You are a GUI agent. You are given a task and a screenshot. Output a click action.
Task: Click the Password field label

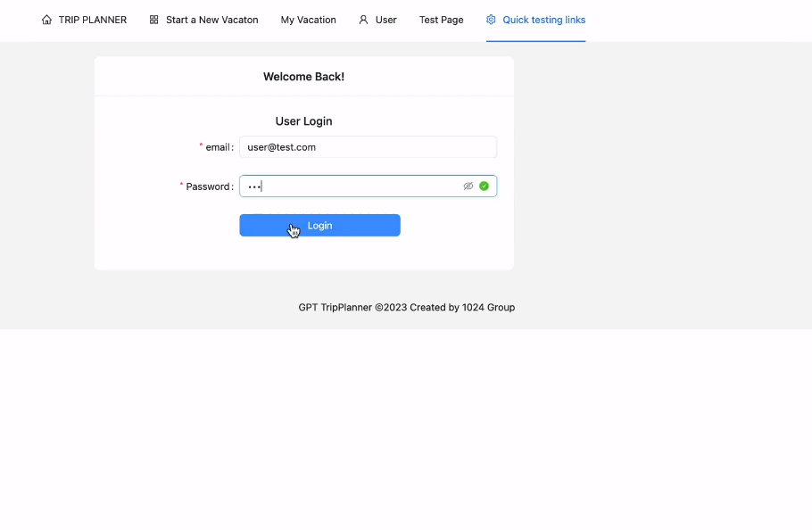point(208,186)
